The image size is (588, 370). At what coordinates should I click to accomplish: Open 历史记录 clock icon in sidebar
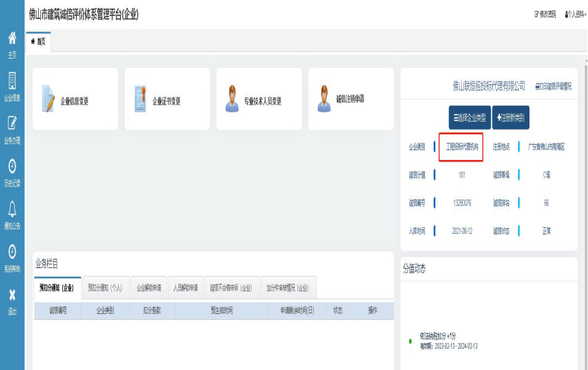tap(12, 172)
